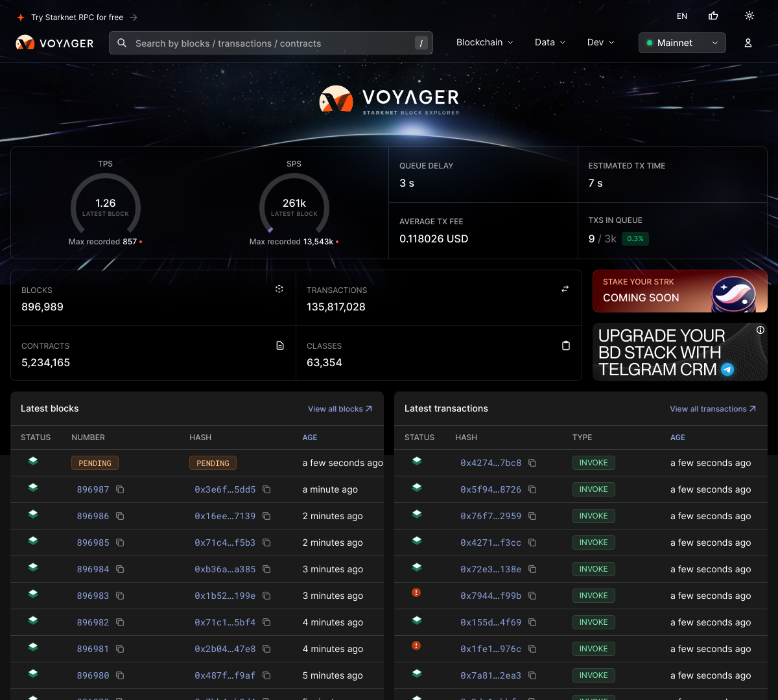Switch language using the EN selector
Screen dimensions: 778x700
682,16
